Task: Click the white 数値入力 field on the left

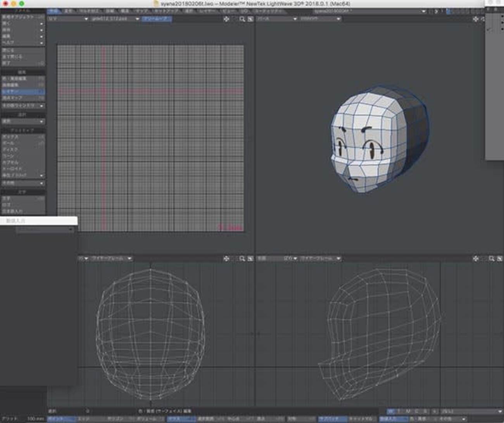Action: [39, 221]
